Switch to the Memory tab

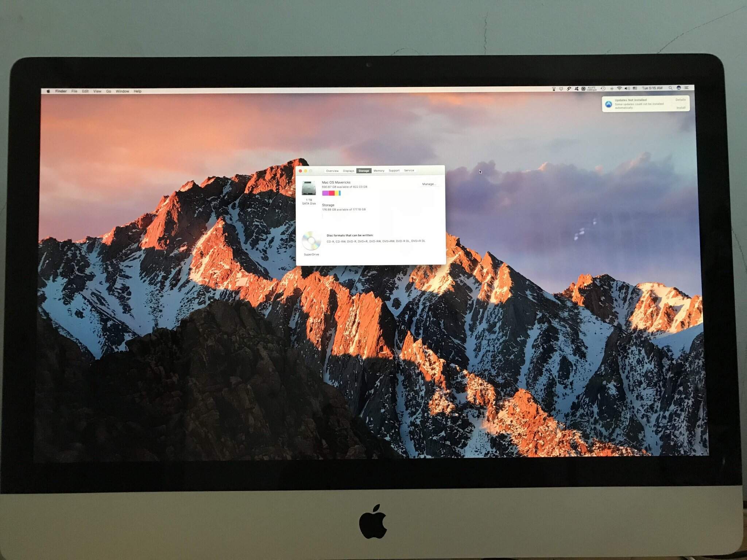pos(379,171)
